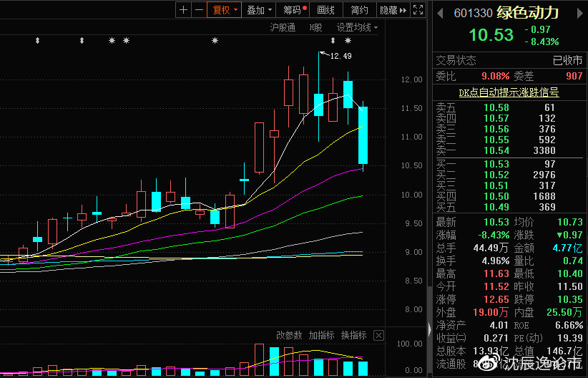Switch to the H股 tab
588x378 pixels.
pos(315,27)
